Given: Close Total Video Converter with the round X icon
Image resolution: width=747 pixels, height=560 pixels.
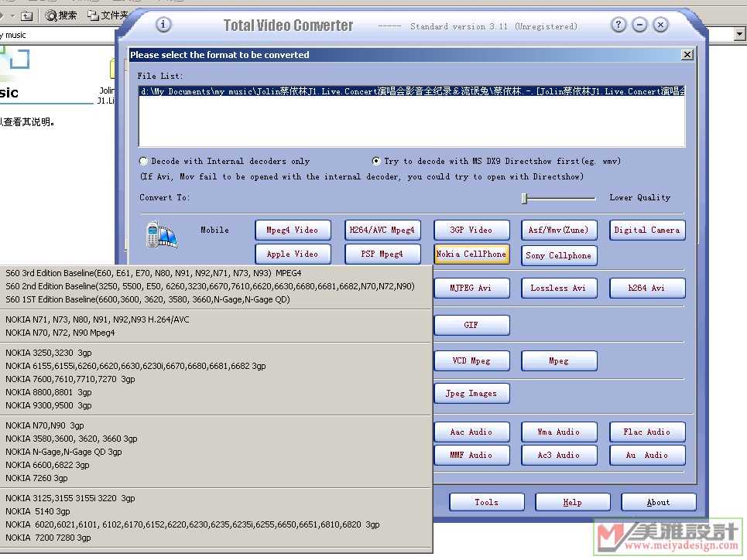Looking at the screenshot, I should (661, 25).
